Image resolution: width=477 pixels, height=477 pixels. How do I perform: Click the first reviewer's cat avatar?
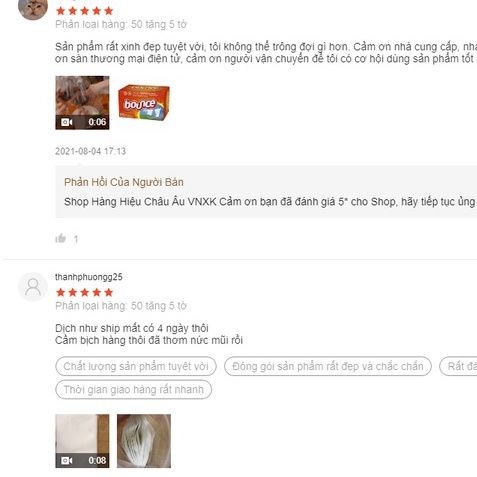click(x=33, y=9)
